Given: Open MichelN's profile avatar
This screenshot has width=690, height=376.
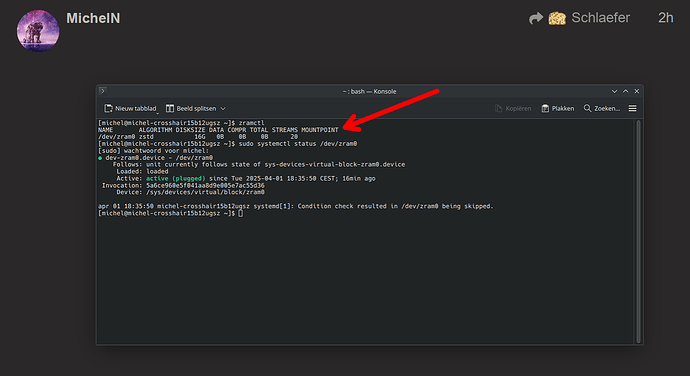Looking at the screenshot, I should coord(38,31).
